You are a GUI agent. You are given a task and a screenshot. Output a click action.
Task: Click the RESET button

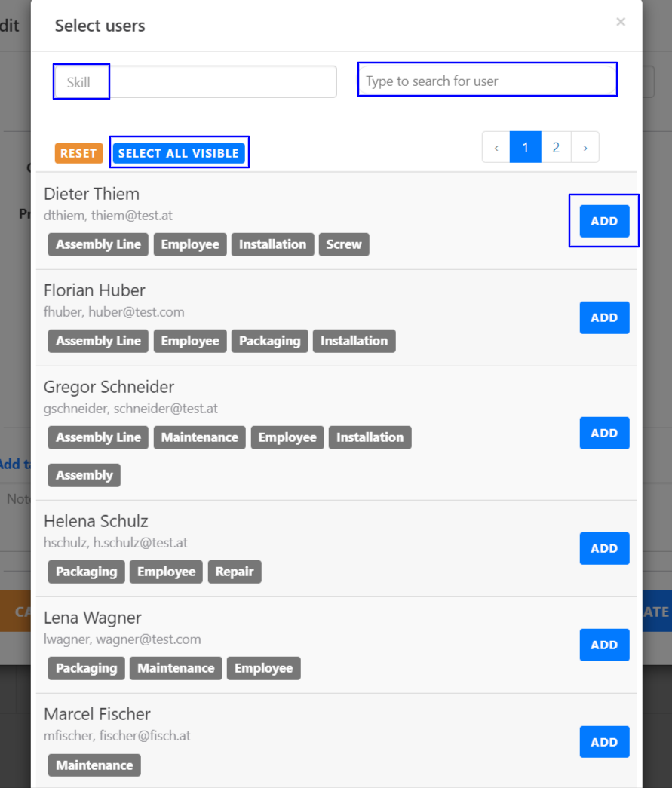coord(78,153)
